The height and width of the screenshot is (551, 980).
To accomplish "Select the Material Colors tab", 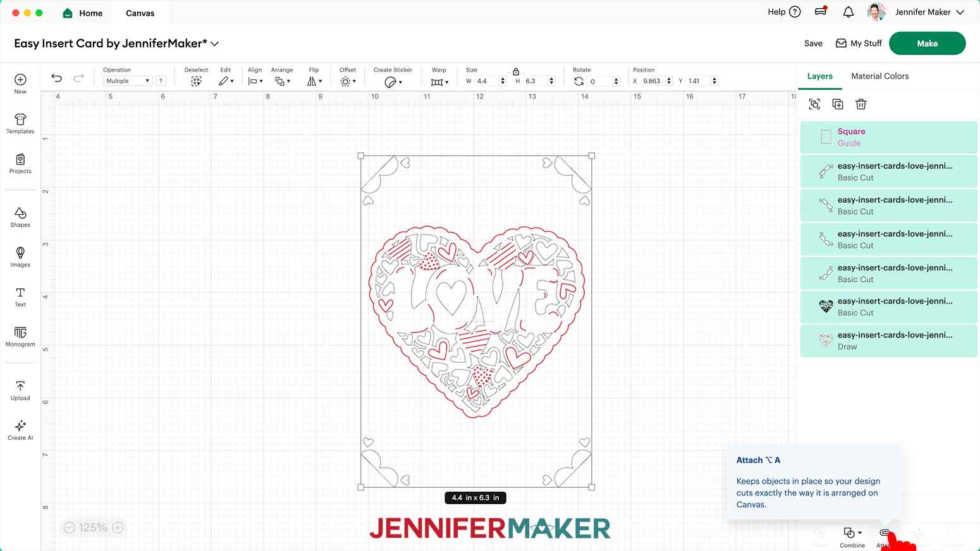I will pos(880,76).
